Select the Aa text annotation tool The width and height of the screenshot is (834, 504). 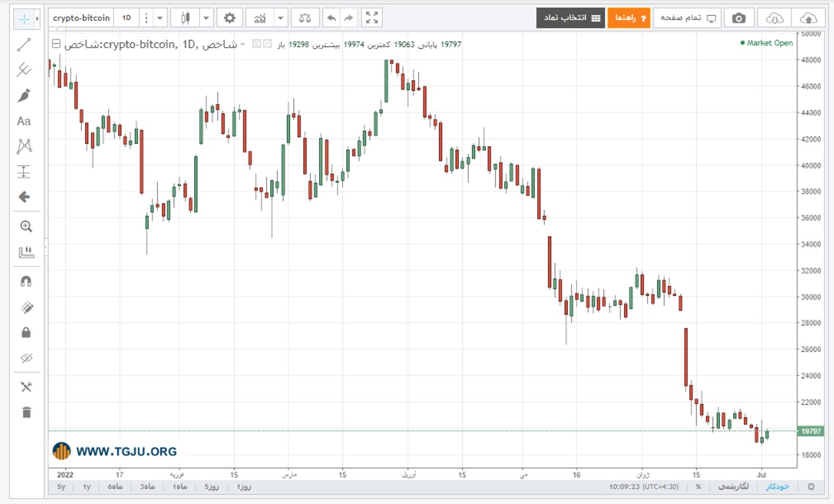click(x=24, y=121)
